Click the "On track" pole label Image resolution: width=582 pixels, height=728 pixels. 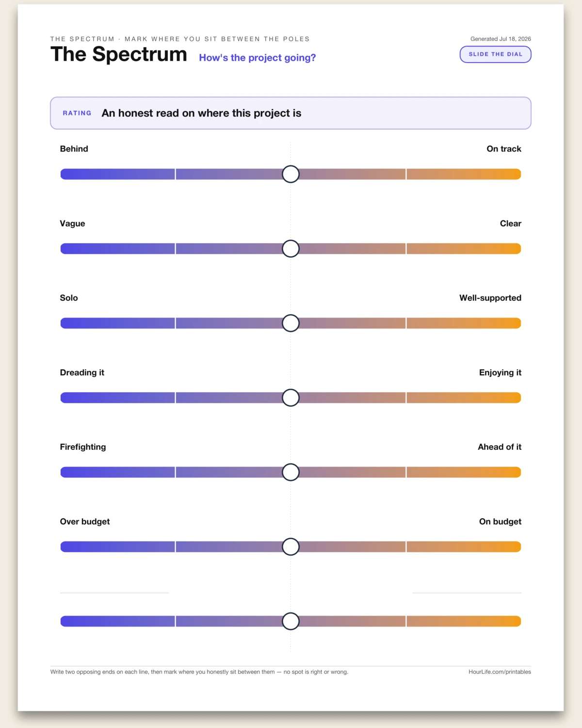[x=504, y=149]
